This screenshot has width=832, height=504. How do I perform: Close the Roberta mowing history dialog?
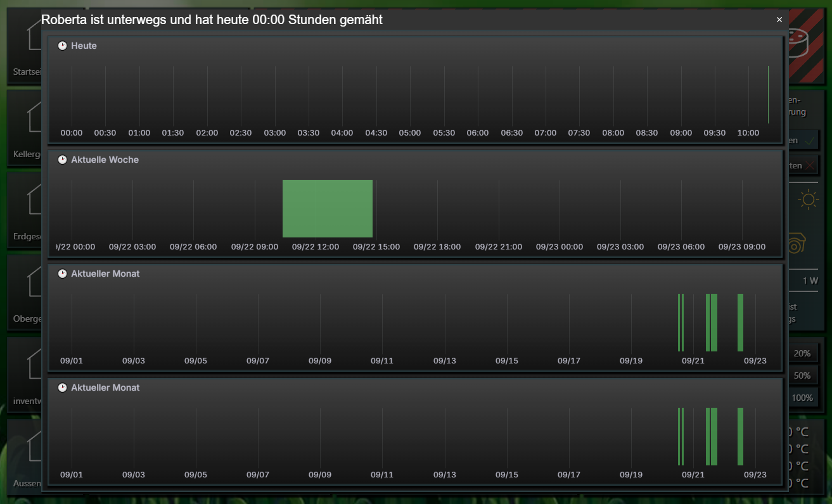pyautogui.click(x=779, y=20)
